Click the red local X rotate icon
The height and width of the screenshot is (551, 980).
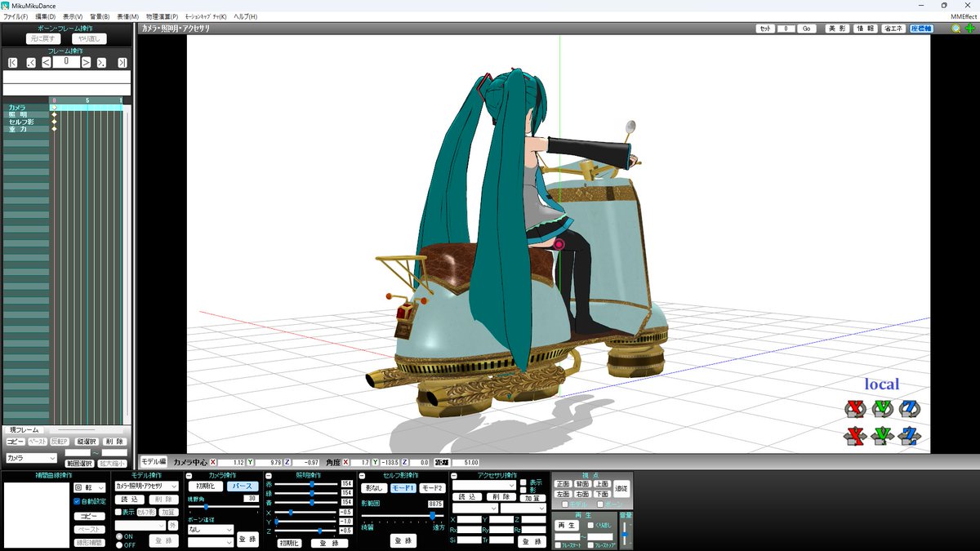click(856, 407)
